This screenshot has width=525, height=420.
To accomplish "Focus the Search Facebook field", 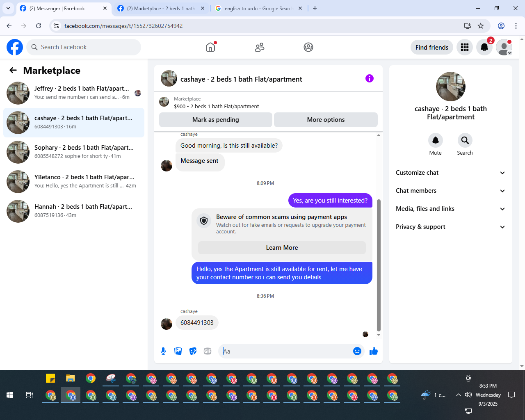I will [84, 47].
